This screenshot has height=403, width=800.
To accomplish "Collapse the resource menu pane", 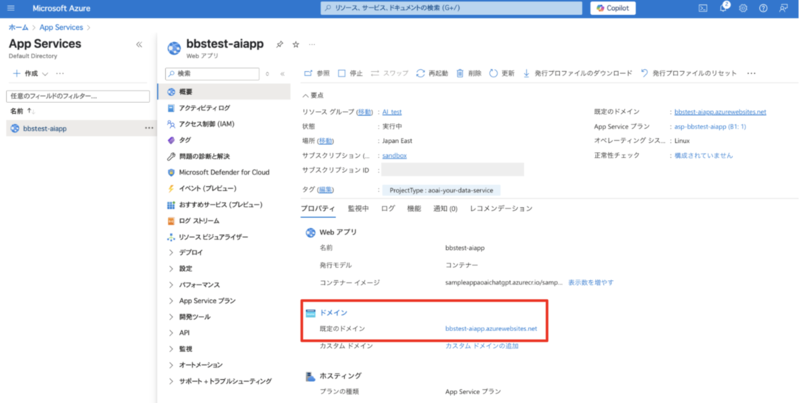I will coord(283,74).
